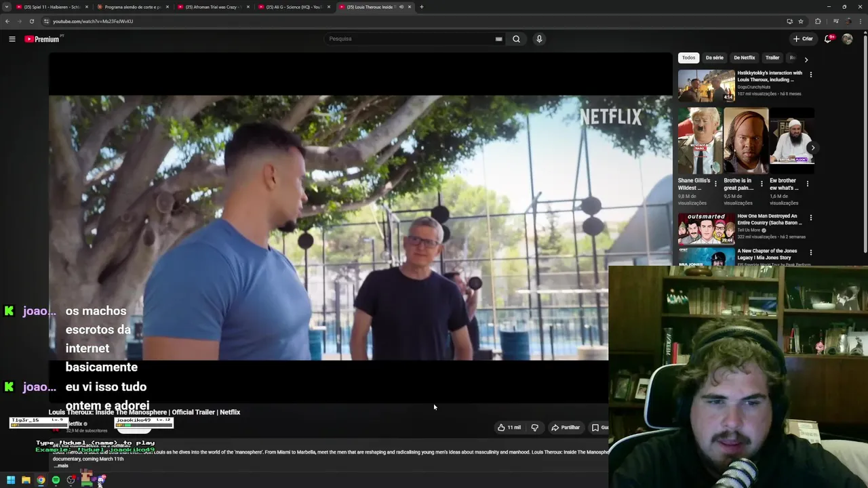Click the magnifier search button
This screenshot has width=868, height=488.
[516, 39]
